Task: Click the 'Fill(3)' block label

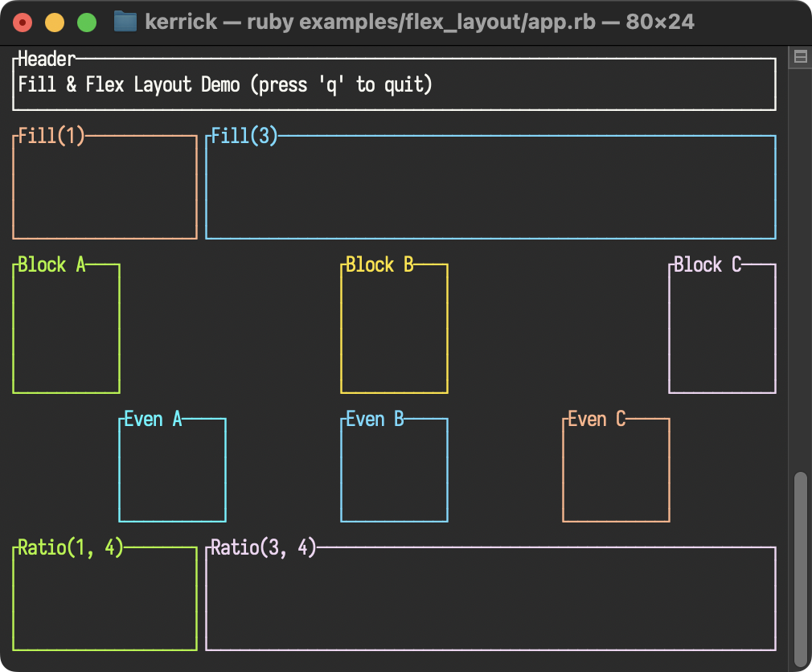Action: tap(244, 136)
